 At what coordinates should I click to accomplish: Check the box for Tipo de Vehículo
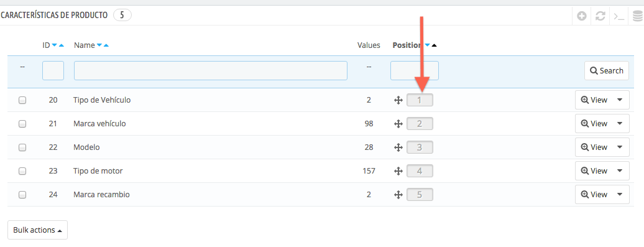point(22,100)
